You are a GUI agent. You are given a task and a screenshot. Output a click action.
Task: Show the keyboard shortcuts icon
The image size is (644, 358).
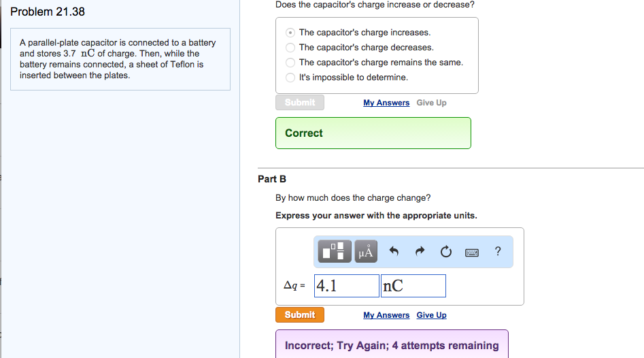[472, 253]
